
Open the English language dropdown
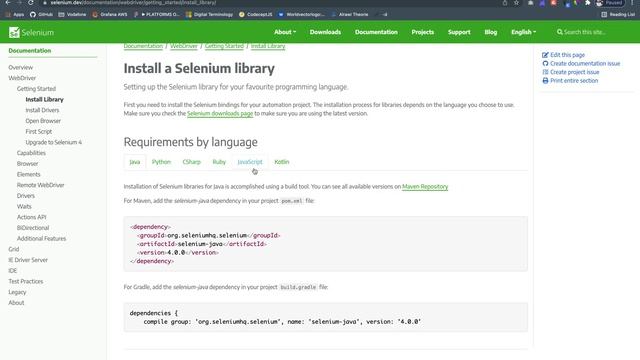(x=523, y=32)
